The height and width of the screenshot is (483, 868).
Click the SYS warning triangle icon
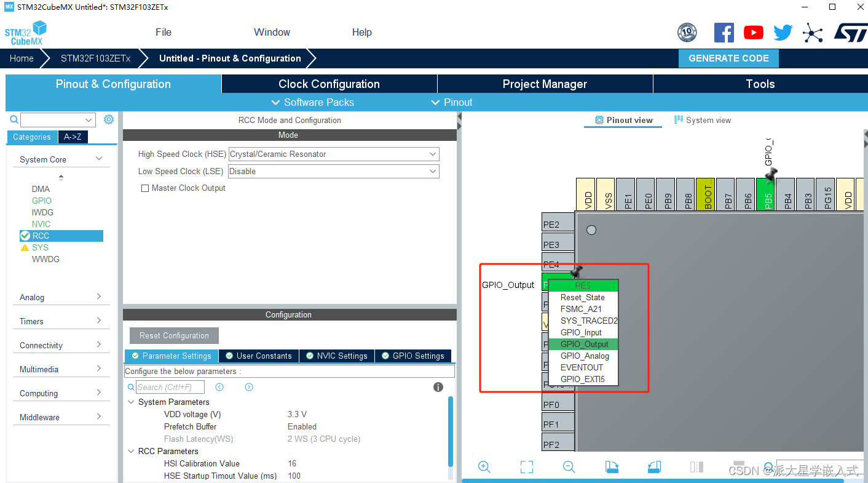pos(25,247)
